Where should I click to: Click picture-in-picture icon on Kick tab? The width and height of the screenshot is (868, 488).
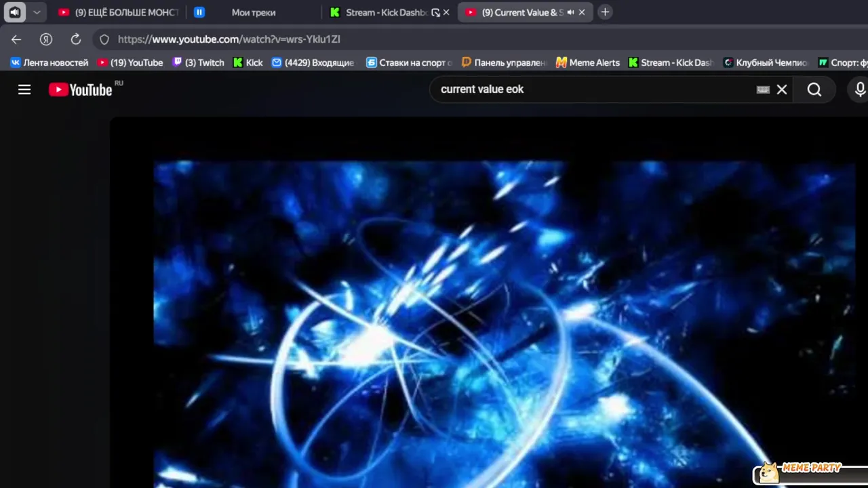click(x=435, y=12)
